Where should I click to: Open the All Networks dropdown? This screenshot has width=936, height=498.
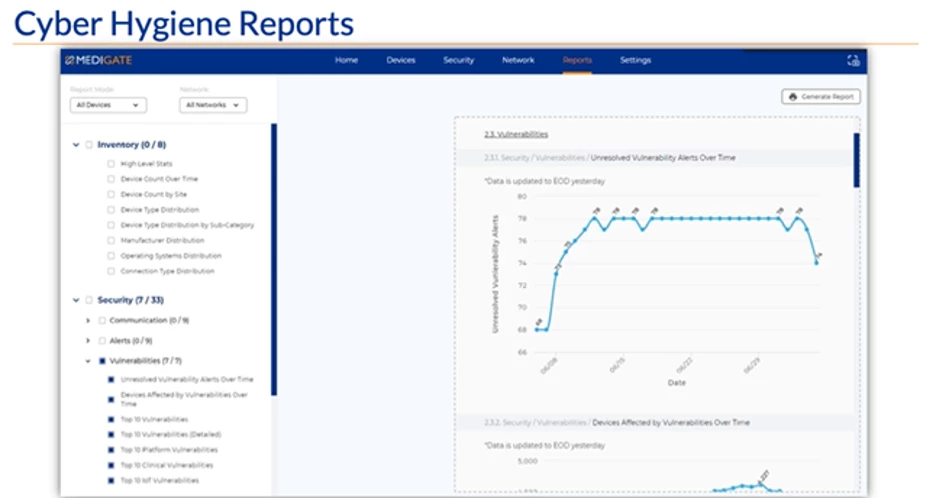point(213,105)
